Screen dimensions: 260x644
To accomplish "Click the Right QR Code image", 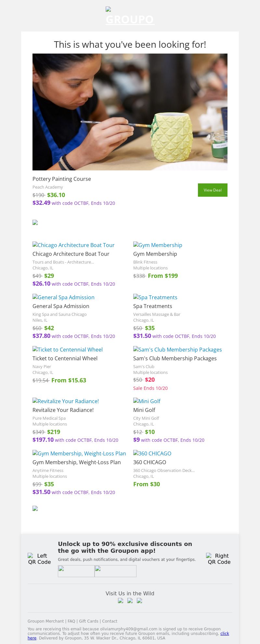I will point(219,559).
